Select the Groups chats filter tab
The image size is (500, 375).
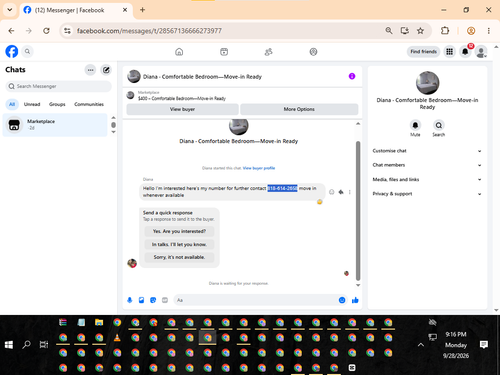coord(57,104)
